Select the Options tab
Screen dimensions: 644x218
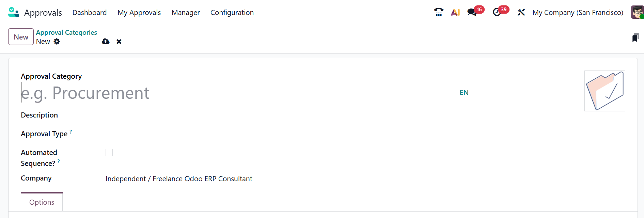42,202
